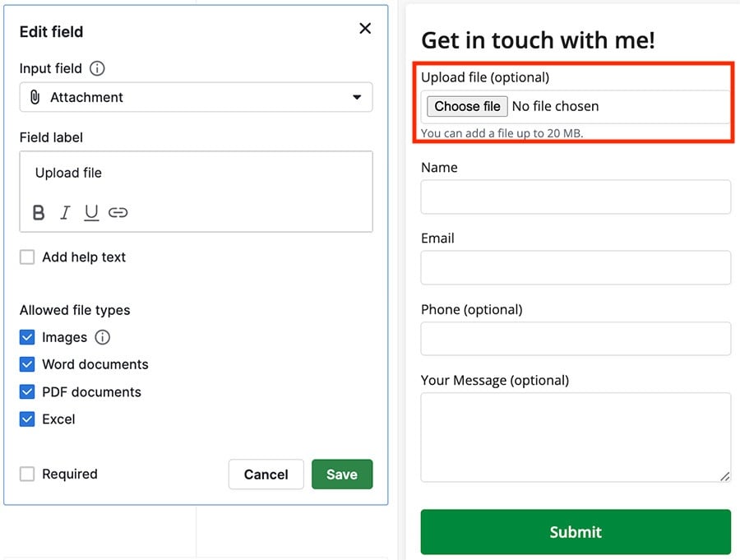The image size is (740, 560).
Task: Click inside the Email input field
Action: [575, 267]
